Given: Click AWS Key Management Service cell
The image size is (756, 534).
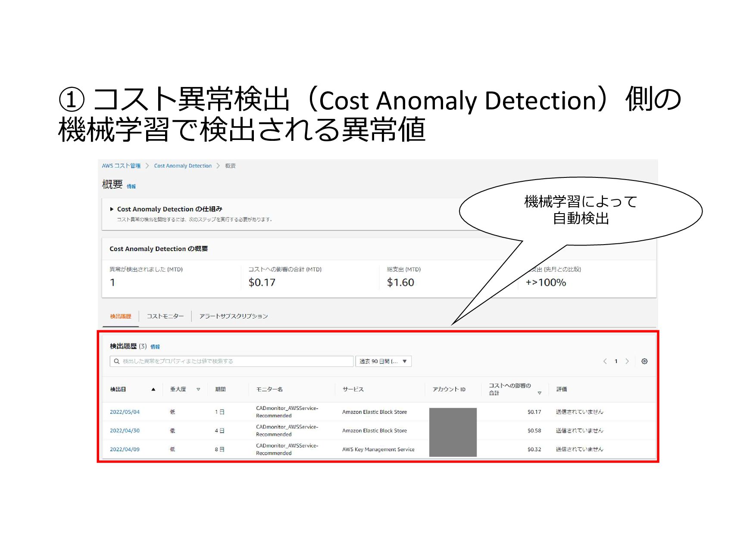Looking at the screenshot, I should [x=378, y=449].
